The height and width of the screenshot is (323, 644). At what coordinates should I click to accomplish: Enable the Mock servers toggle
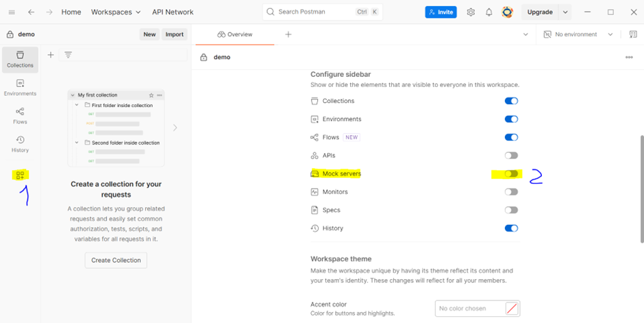[x=511, y=174]
